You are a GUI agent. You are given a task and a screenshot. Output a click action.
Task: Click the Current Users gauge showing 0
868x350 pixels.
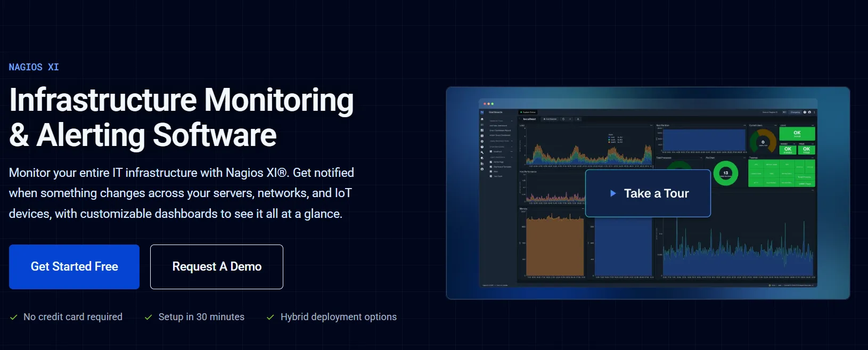pos(763,142)
